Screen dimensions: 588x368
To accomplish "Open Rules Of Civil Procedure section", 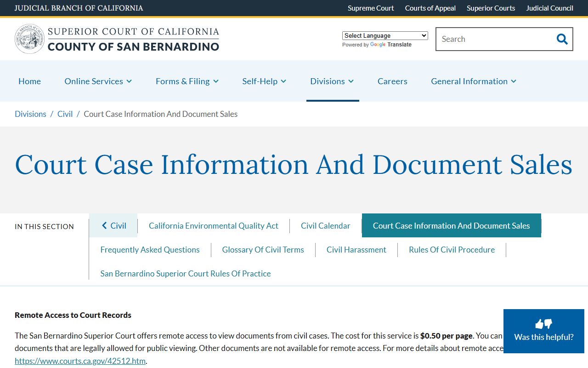I will click(452, 249).
